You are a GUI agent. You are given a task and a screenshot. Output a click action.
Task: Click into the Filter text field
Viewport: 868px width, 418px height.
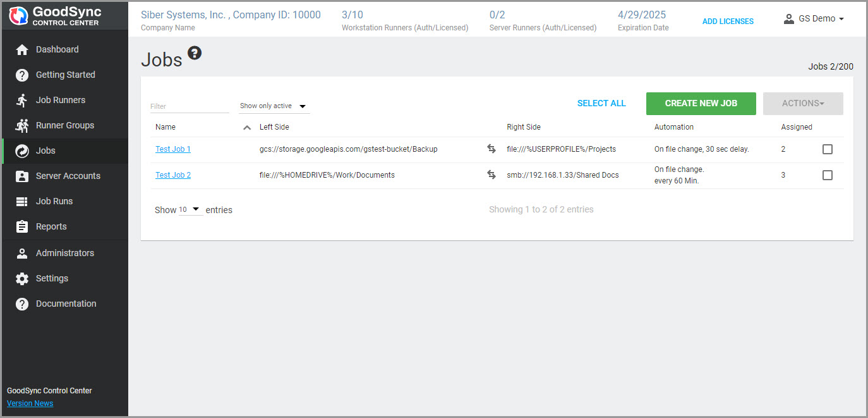(189, 106)
